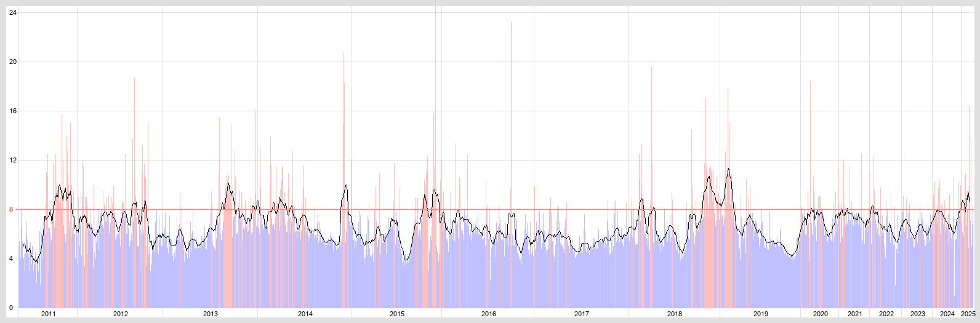980x323 pixels.
Task: Click the 2022 year label
Action: pyautogui.click(x=886, y=314)
